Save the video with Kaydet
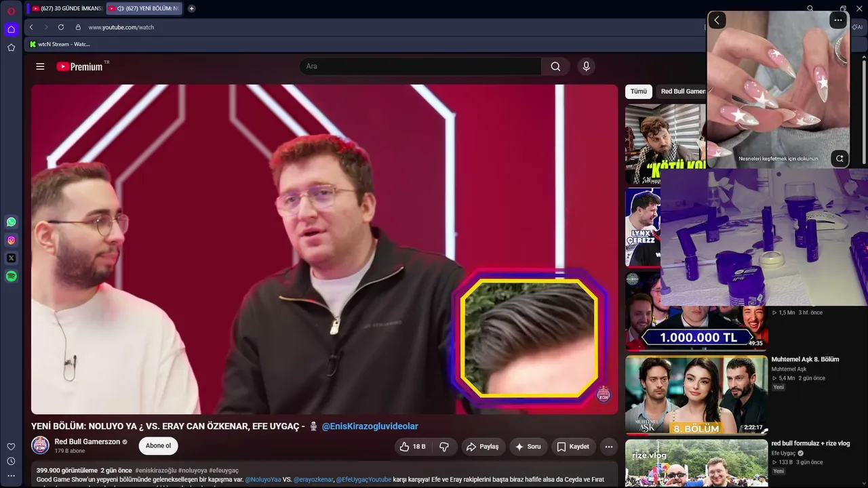The height and width of the screenshot is (488, 868). click(x=573, y=447)
